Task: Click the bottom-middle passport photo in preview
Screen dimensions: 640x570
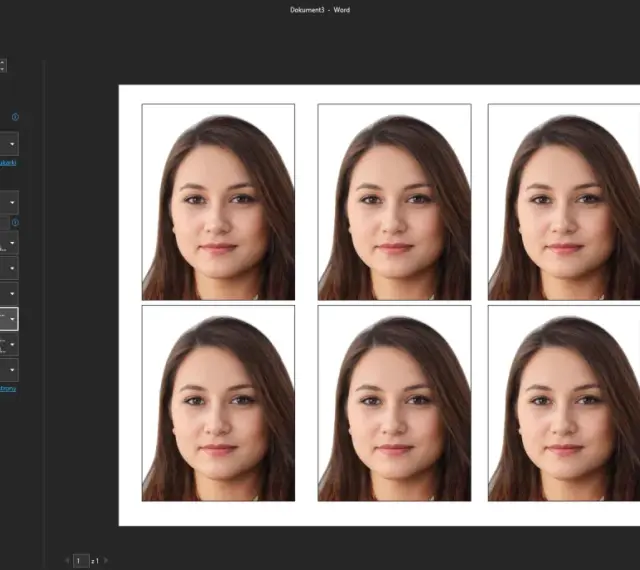Action: click(394, 403)
